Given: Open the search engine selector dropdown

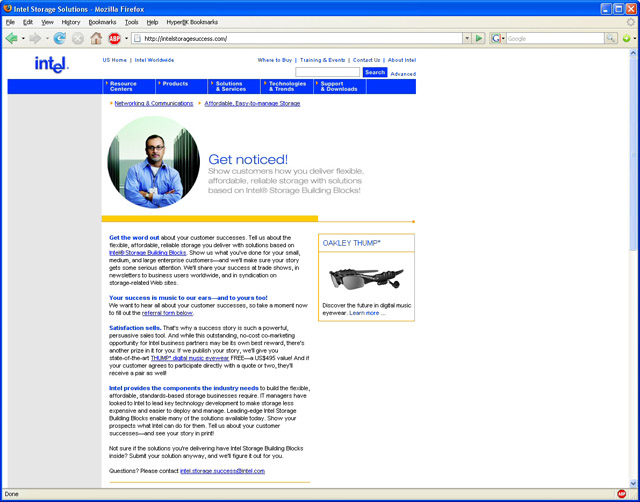Looking at the screenshot, I should (503, 38).
